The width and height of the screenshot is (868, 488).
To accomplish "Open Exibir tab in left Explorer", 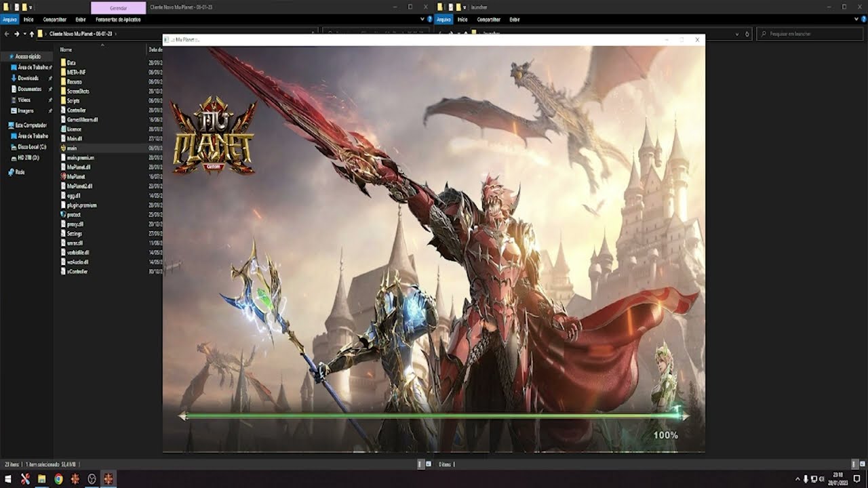I will point(81,20).
